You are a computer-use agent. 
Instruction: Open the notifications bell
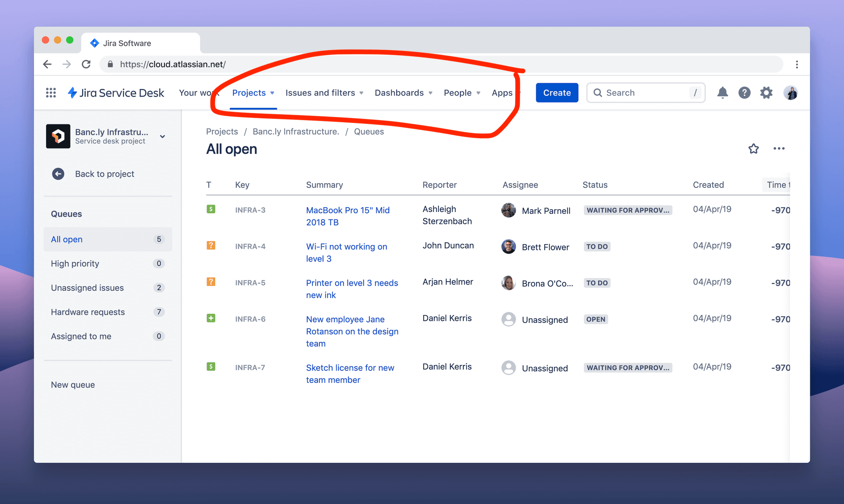[722, 93]
